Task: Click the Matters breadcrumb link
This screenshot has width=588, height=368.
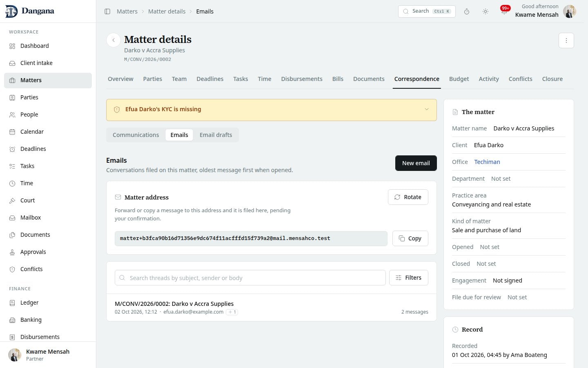Action: pyautogui.click(x=127, y=11)
